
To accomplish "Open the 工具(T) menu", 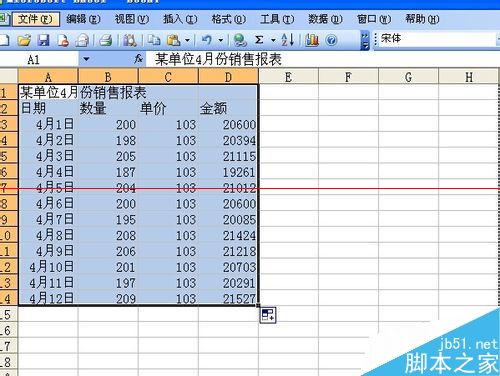I will click(x=277, y=19).
